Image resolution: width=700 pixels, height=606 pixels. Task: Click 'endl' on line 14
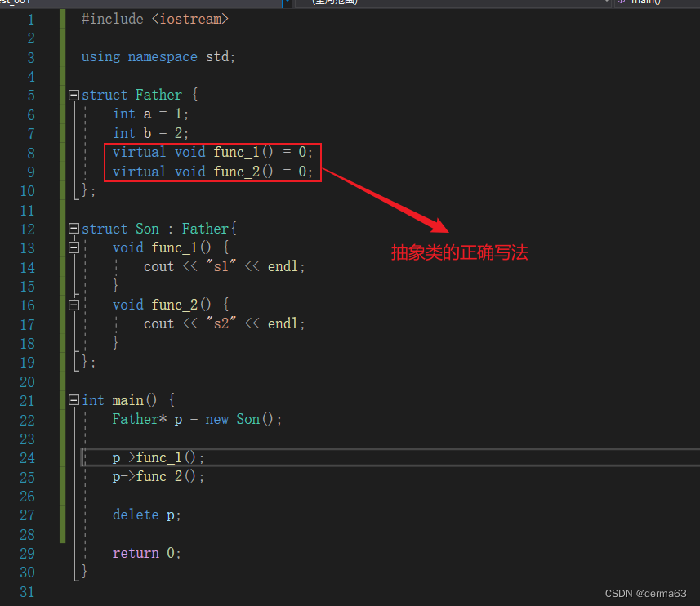(x=283, y=266)
